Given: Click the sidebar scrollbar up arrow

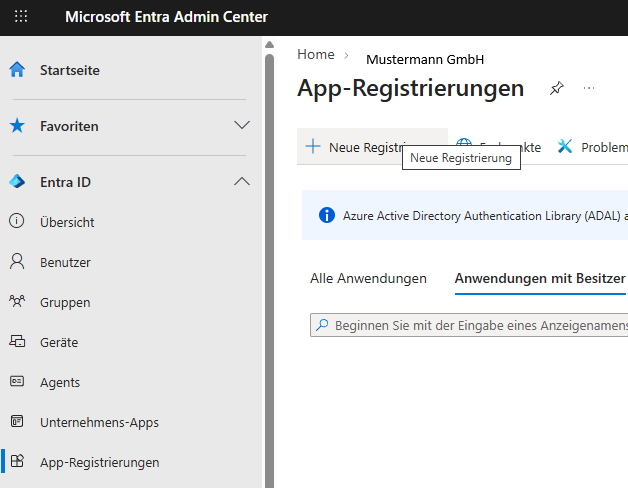Looking at the screenshot, I should 270,44.
